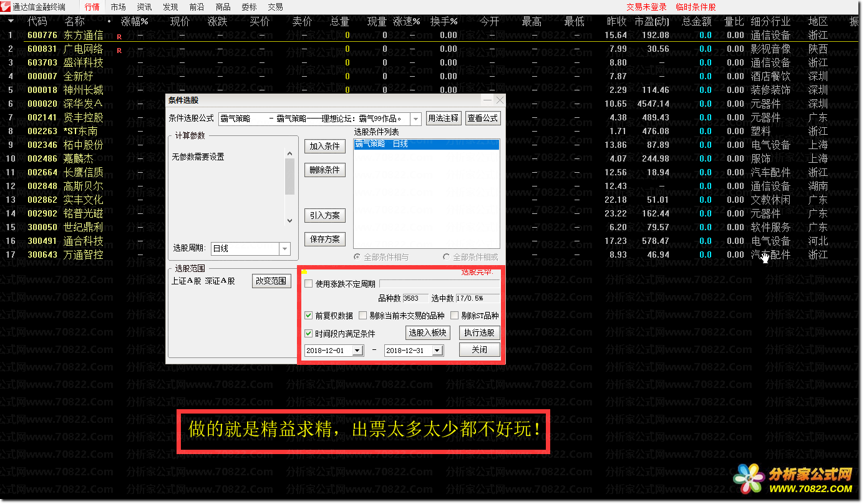Click the 交易未登录 status link

[x=646, y=7]
